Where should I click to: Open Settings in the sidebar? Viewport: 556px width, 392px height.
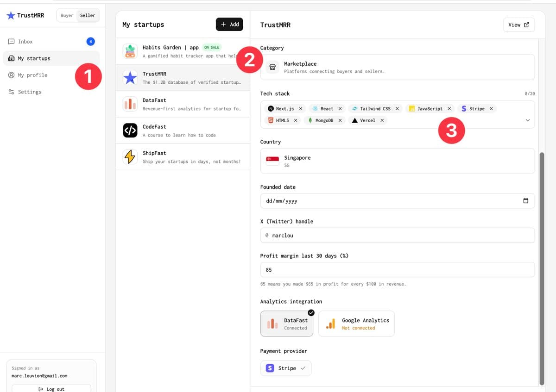[51, 92]
